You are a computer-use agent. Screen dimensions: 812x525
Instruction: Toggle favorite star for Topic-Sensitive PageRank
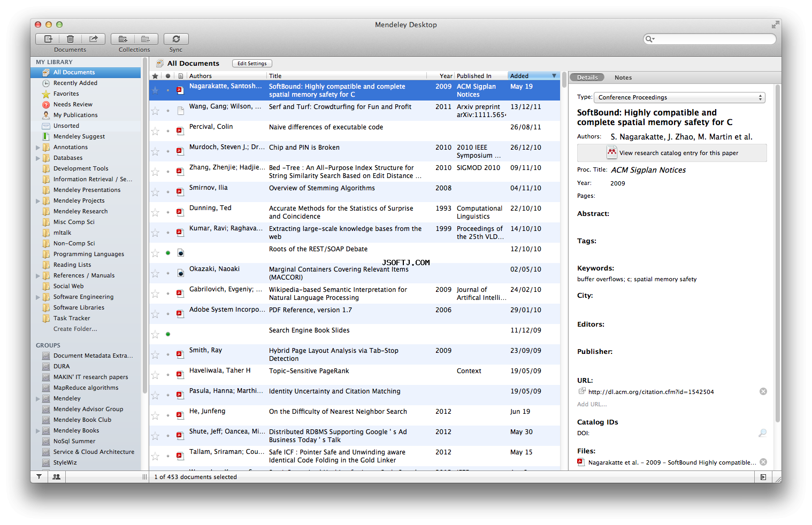coord(155,375)
